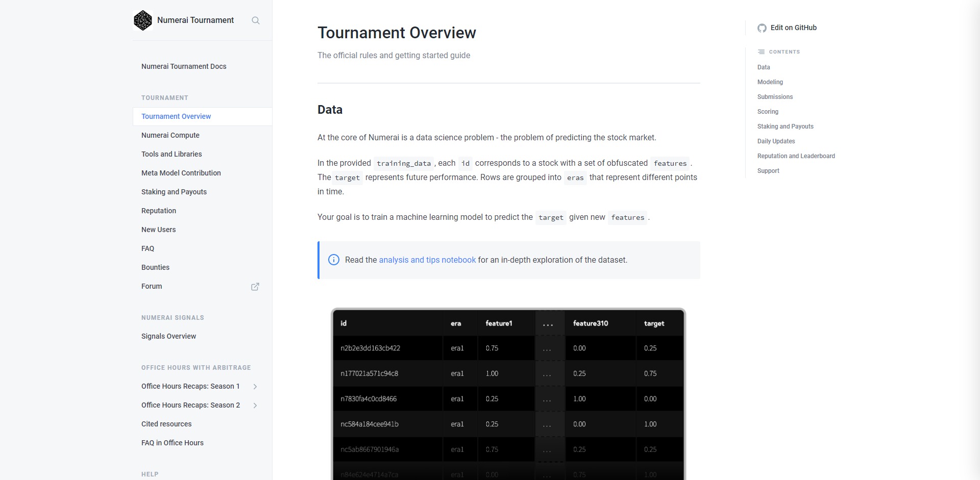The width and height of the screenshot is (980, 480).
Task: Click the Data section heading
Action: (x=330, y=110)
